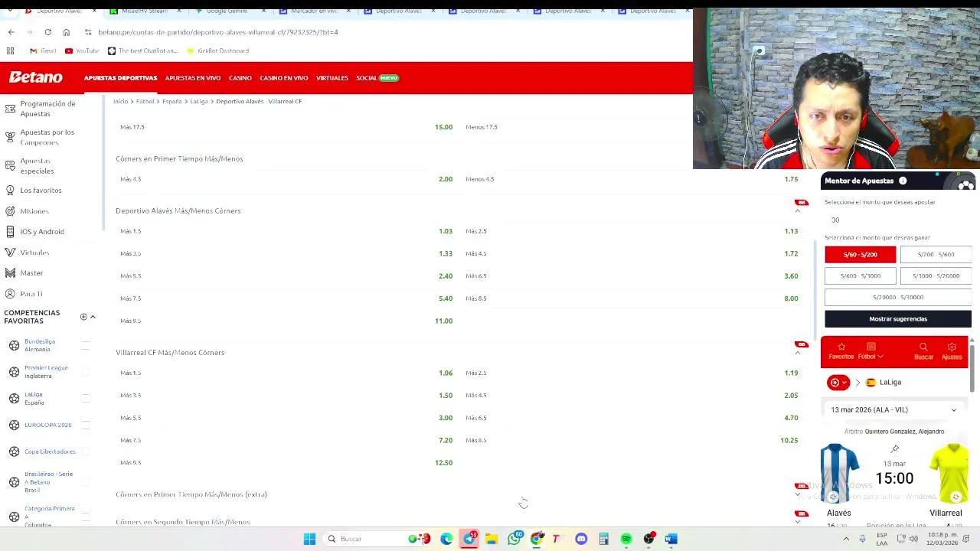Open 13 mar 2026 (ALA - VIL) match dropdown
980x551 pixels.
click(x=894, y=409)
